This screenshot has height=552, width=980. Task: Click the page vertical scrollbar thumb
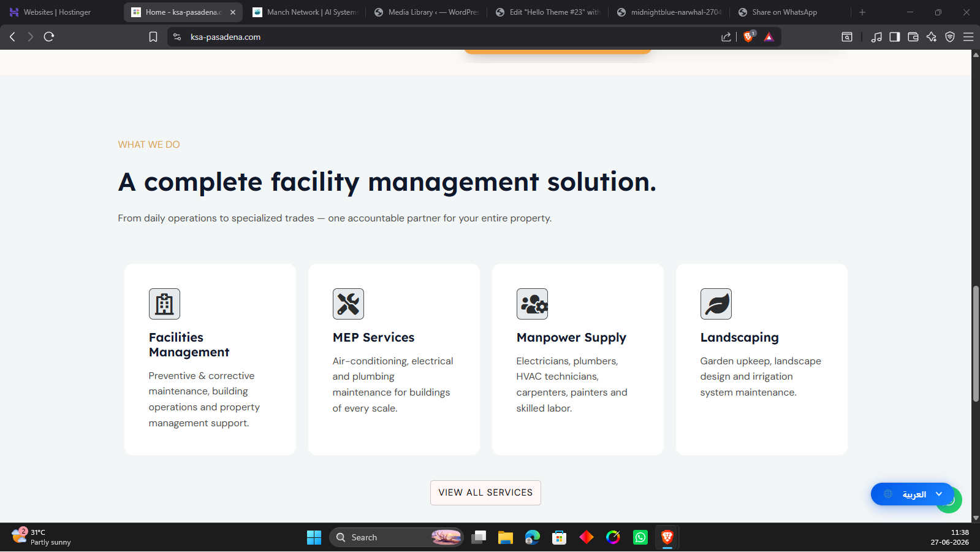[x=976, y=343]
